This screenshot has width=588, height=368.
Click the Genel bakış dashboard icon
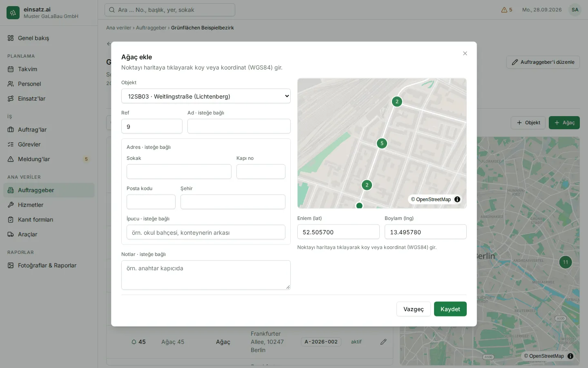11,38
